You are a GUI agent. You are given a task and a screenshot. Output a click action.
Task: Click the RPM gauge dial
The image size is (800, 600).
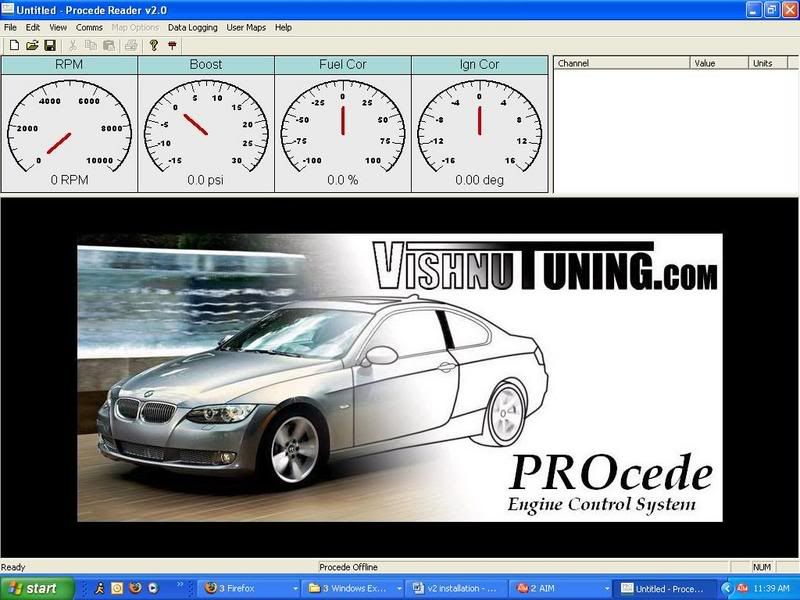[69, 128]
